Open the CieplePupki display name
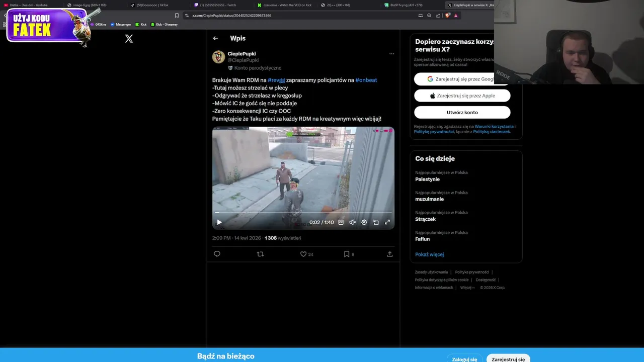 coord(242,54)
